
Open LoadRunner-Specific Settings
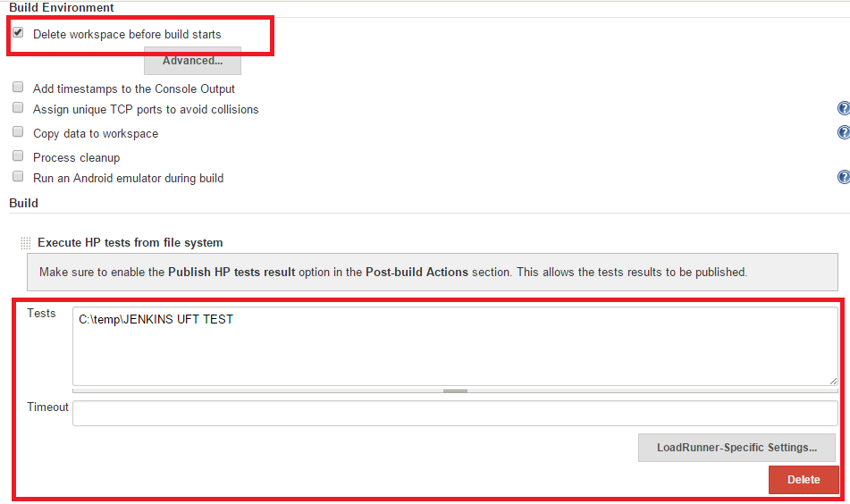click(736, 448)
